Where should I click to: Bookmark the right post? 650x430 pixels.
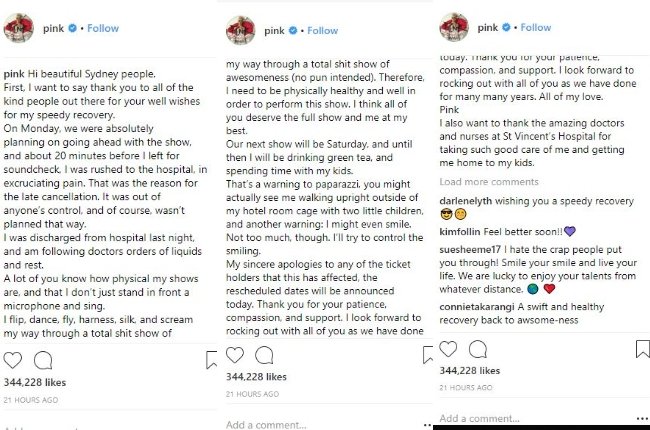click(643, 349)
